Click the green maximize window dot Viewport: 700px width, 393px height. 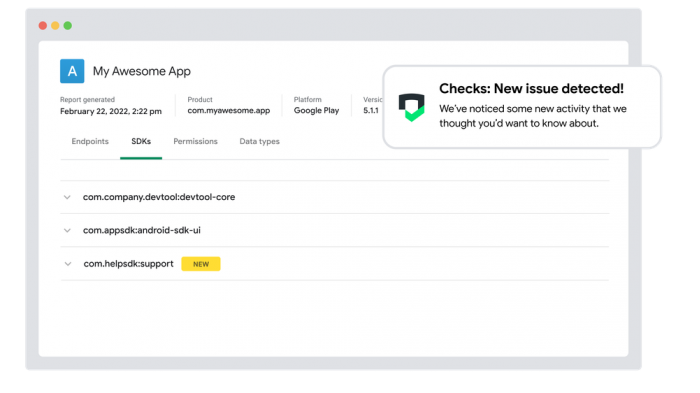point(68,25)
